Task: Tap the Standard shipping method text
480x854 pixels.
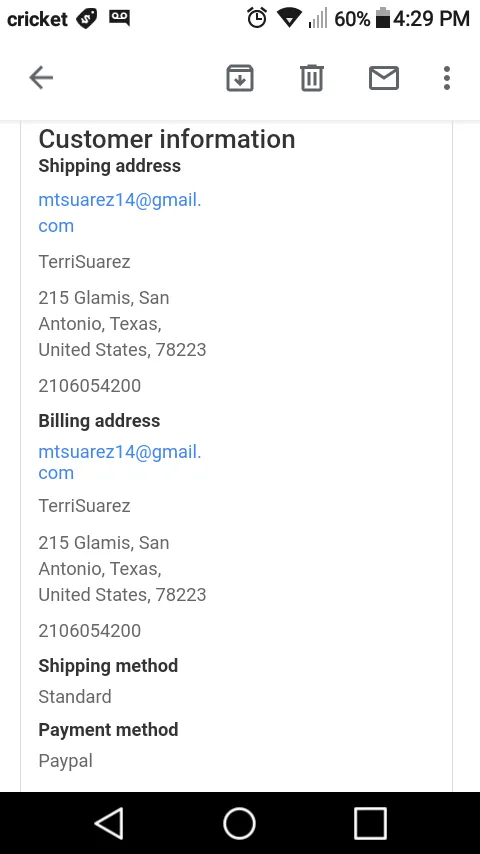Action: click(75, 697)
